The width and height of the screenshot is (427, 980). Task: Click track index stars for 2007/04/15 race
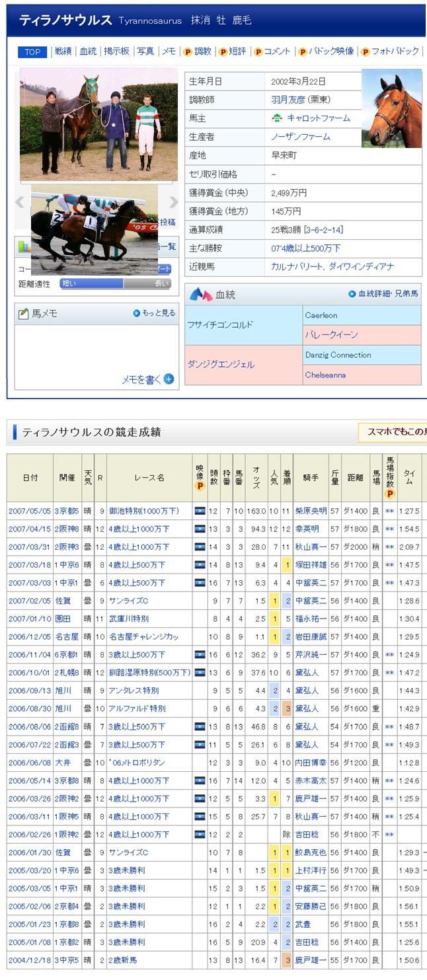tap(389, 529)
